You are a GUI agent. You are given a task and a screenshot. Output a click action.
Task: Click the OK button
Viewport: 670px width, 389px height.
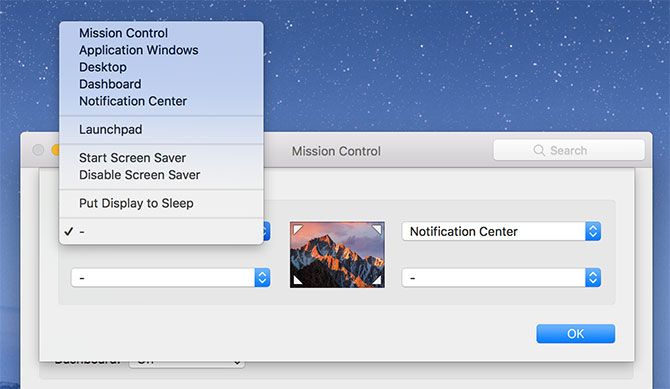(x=576, y=333)
